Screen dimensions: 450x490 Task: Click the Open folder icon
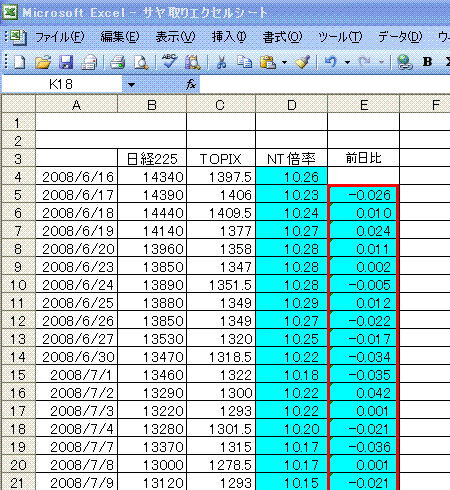pos(43,62)
